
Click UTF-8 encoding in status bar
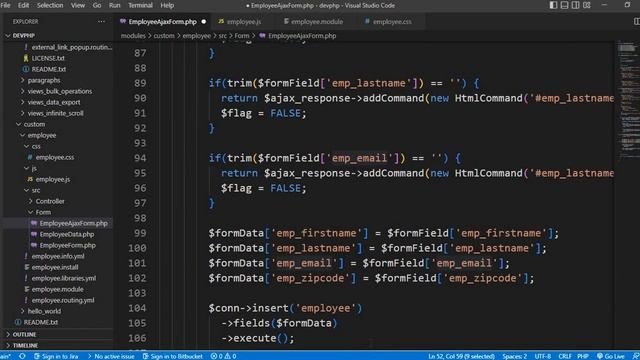click(x=542, y=356)
